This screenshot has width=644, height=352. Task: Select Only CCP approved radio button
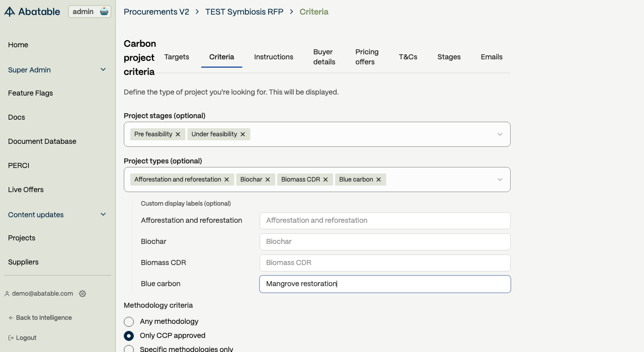coord(129,336)
